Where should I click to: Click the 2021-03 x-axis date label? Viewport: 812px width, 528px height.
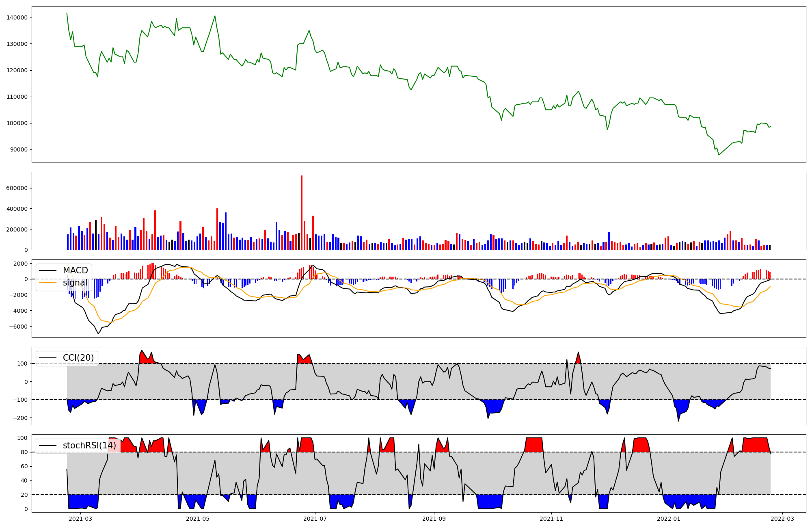[x=80, y=519]
